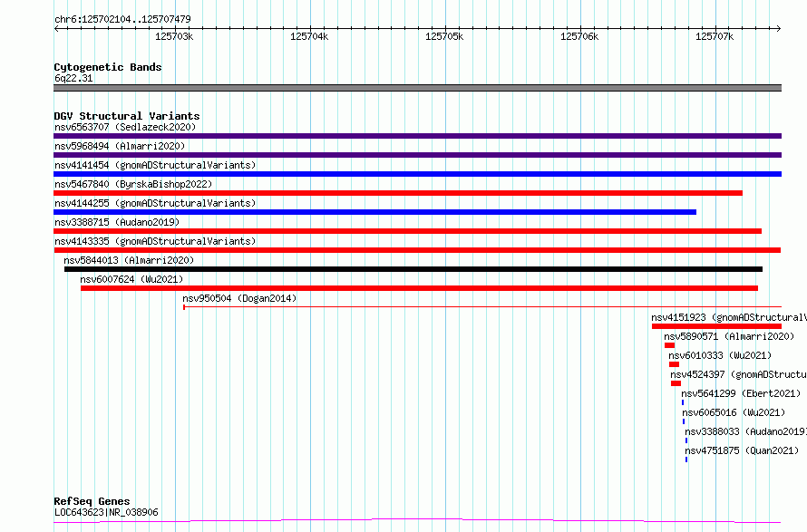Select the blue tick under nsv5641299
The height and width of the screenshot is (532, 807).
coord(683,402)
